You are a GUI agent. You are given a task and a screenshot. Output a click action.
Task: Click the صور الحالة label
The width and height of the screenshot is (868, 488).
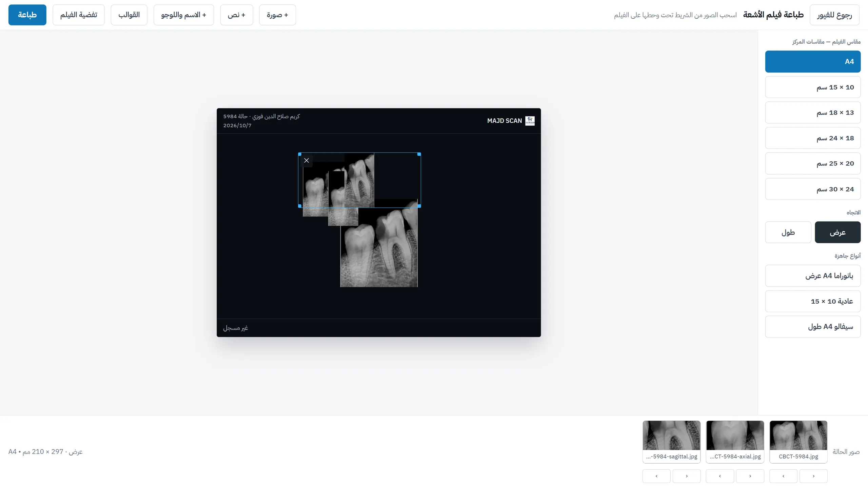pyautogui.click(x=846, y=452)
